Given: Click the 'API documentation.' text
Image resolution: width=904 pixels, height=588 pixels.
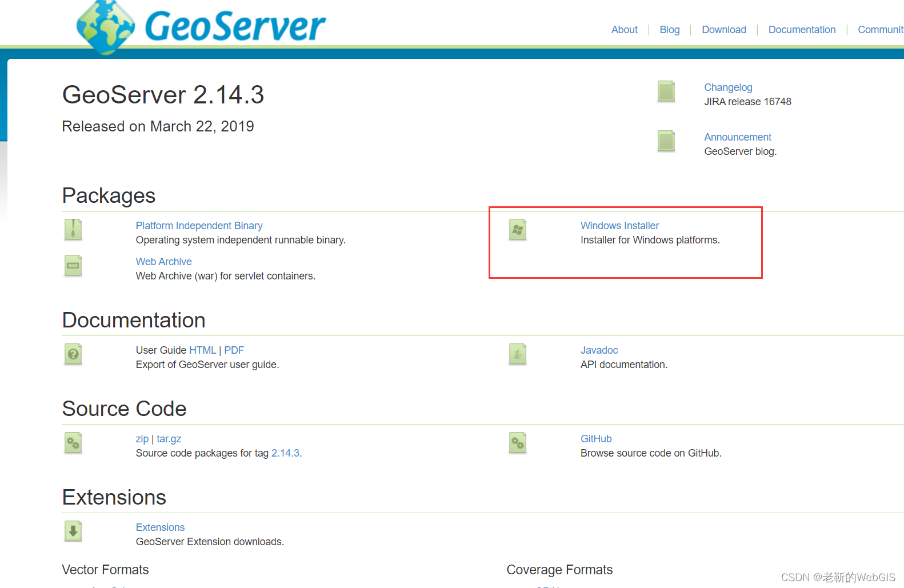Looking at the screenshot, I should [624, 365].
